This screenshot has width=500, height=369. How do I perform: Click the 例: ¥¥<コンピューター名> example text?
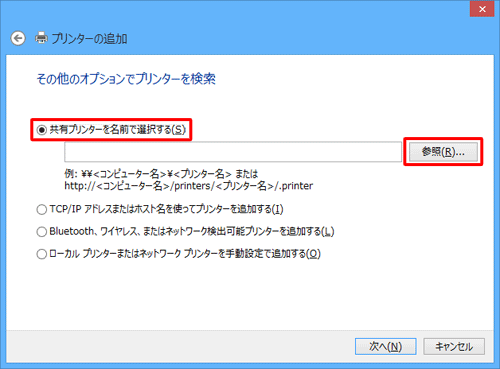tap(161, 174)
